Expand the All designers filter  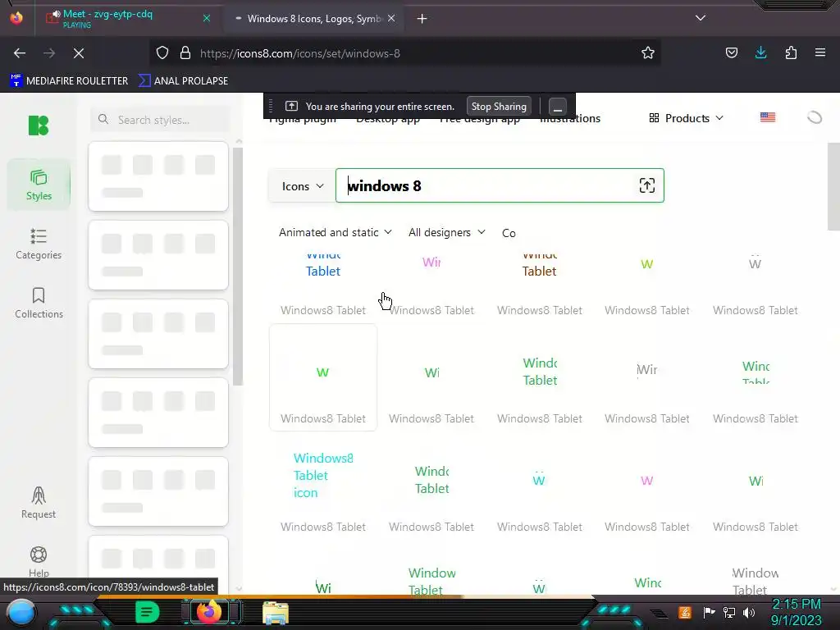[447, 232]
